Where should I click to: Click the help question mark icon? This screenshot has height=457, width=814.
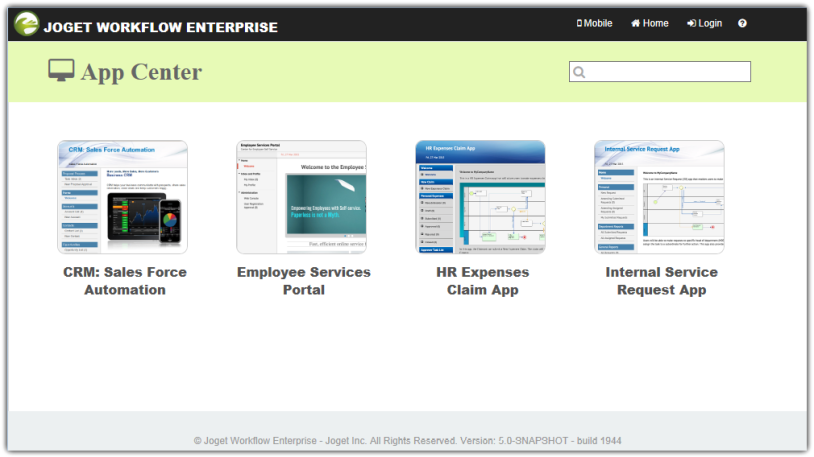742,23
